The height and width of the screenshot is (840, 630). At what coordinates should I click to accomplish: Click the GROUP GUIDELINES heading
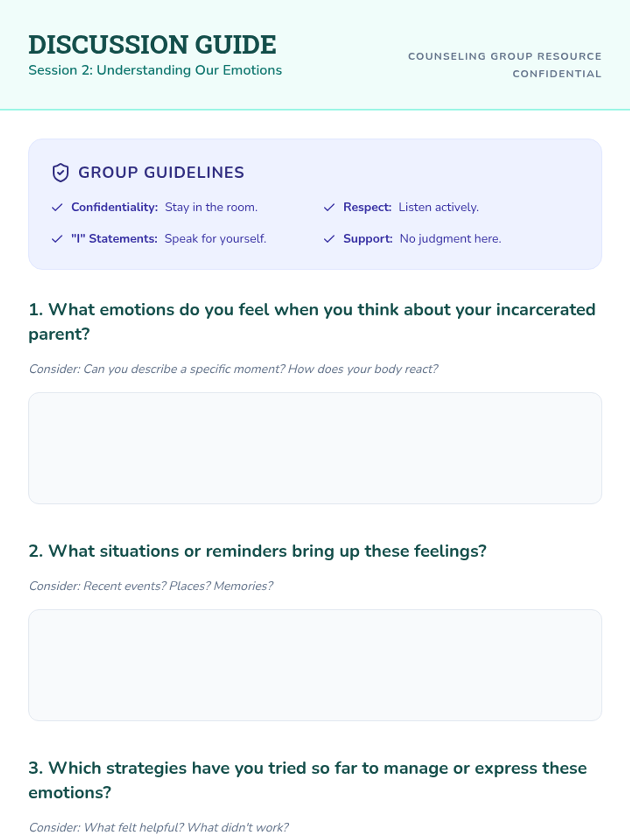[x=161, y=173]
